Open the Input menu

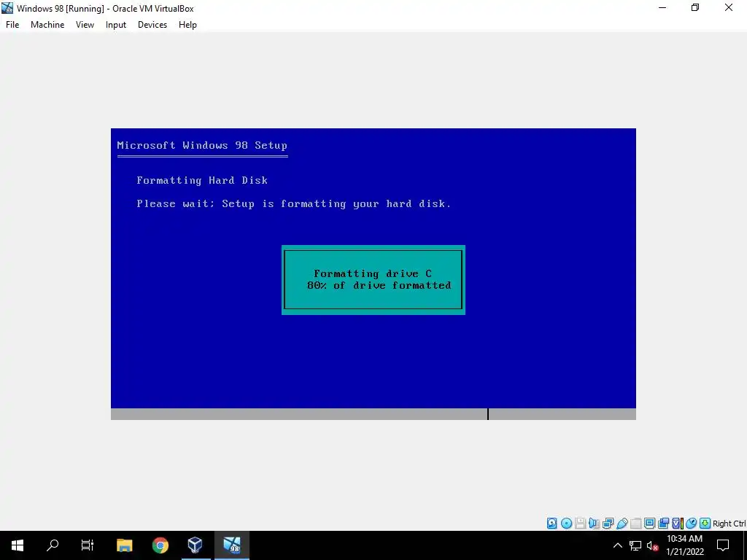coord(116,25)
